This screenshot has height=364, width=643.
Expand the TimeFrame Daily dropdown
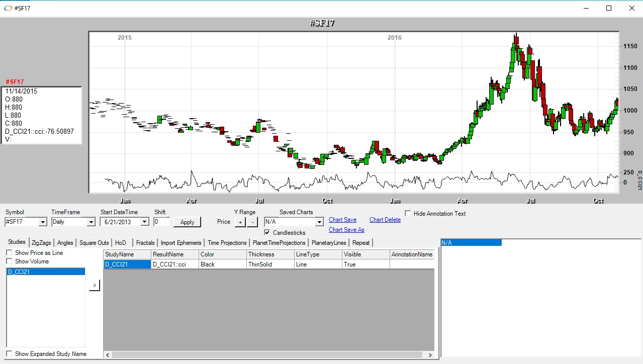pos(90,222)
